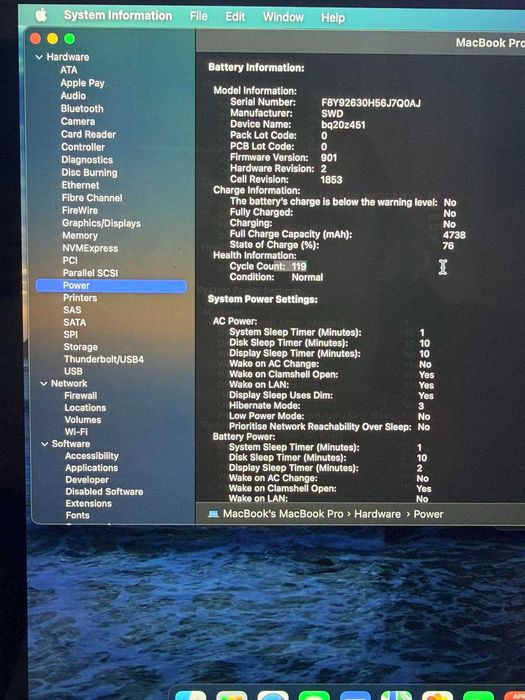Select Wi-Fi under Network
This screenshot has height=700, width=525.
tap(76, 432)
